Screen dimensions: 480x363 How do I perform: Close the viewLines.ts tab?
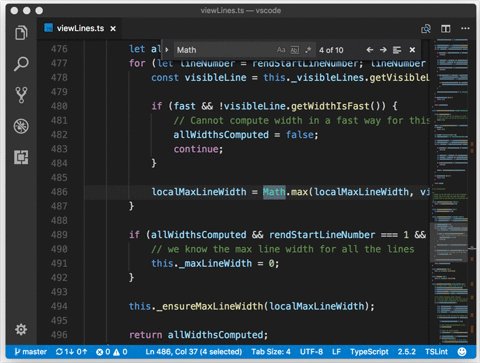tap(113, 29)
